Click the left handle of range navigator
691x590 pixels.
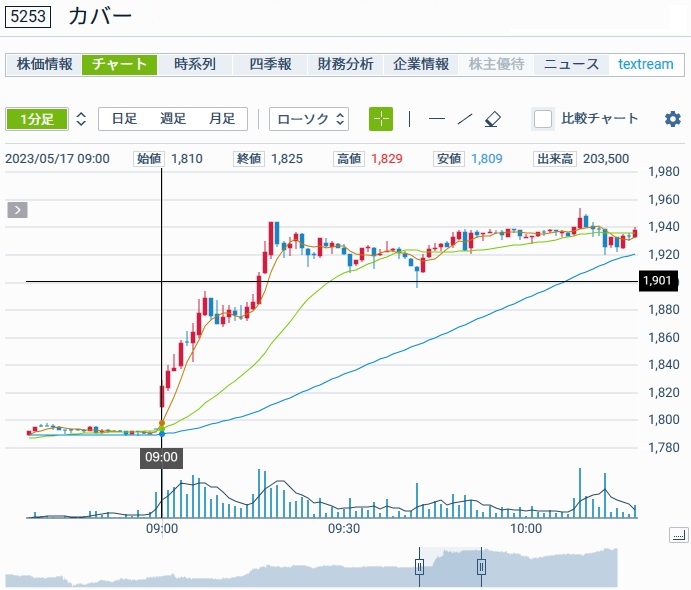(x=420, y=567)
